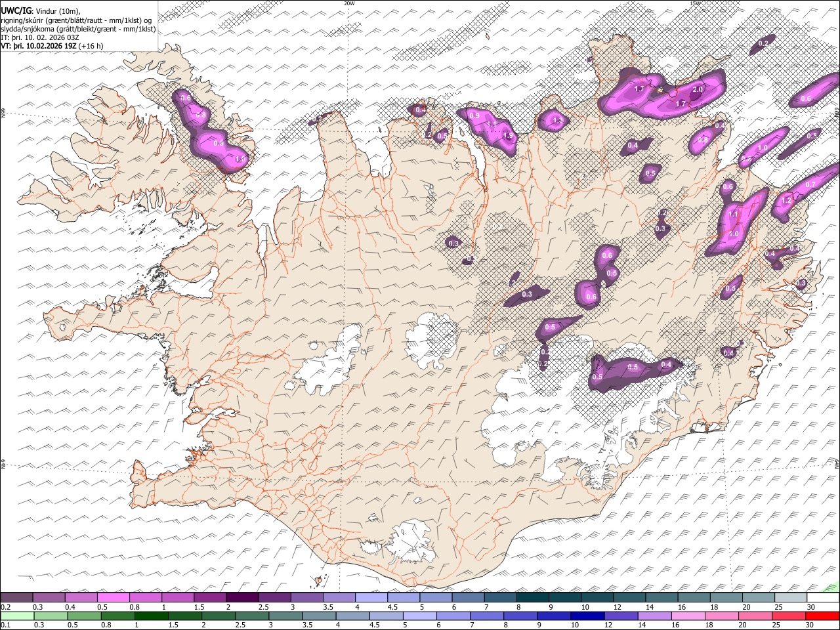
Task: Click the "2.0" precipitation value on the map
Action: coord(698,89)
